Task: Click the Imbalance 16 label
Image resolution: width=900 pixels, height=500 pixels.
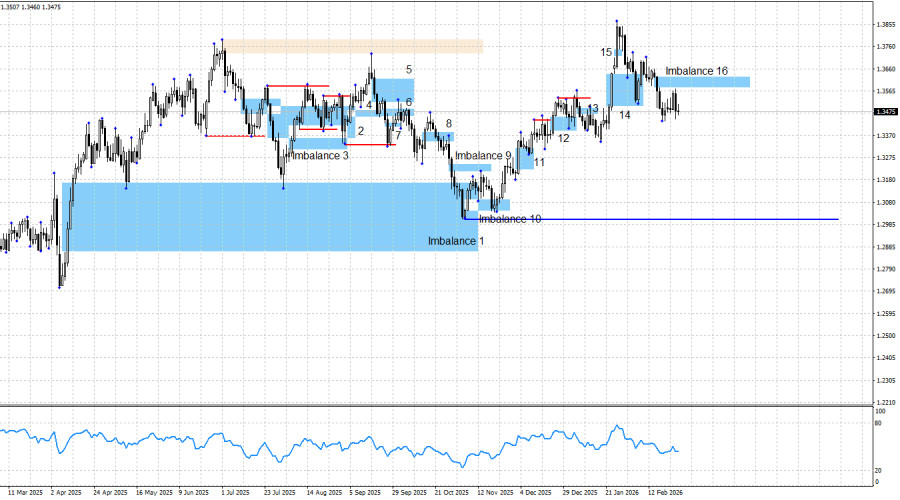Action: coord(696,71)
